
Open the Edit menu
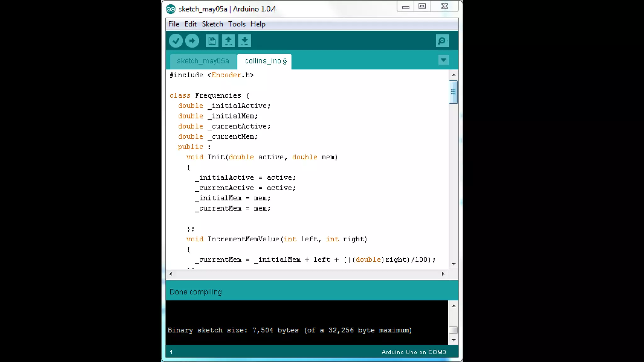[x=190, y=24]
